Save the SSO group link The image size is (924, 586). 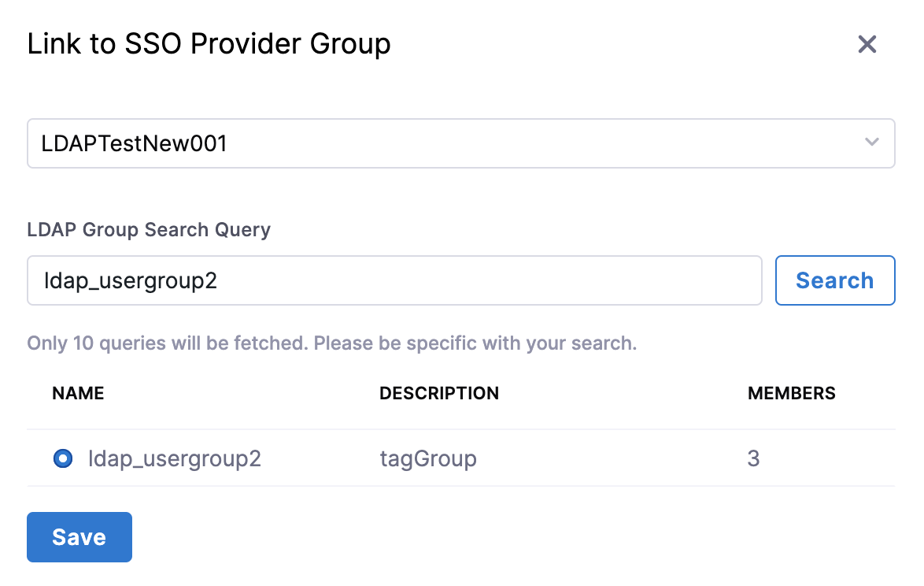(79, 537)
